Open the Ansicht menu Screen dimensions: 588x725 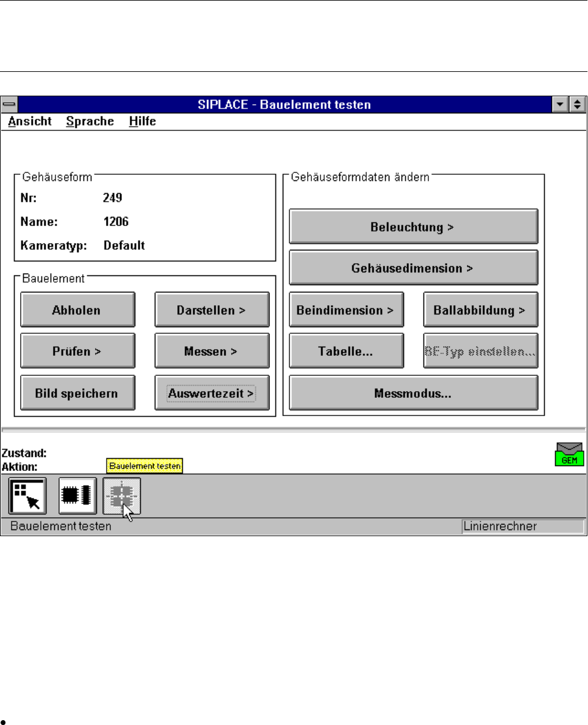coord(30,121)
